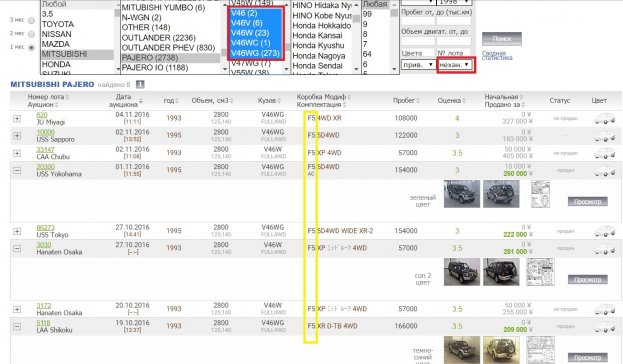
Task: Click sort arrows next to год column
Action: point(177,101)
